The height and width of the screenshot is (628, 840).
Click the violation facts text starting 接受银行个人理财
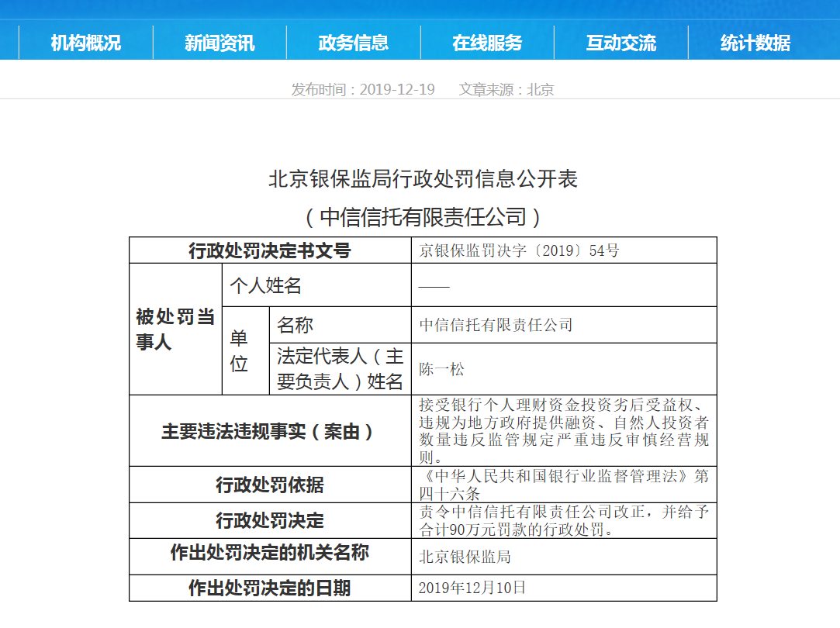(564, 431)
